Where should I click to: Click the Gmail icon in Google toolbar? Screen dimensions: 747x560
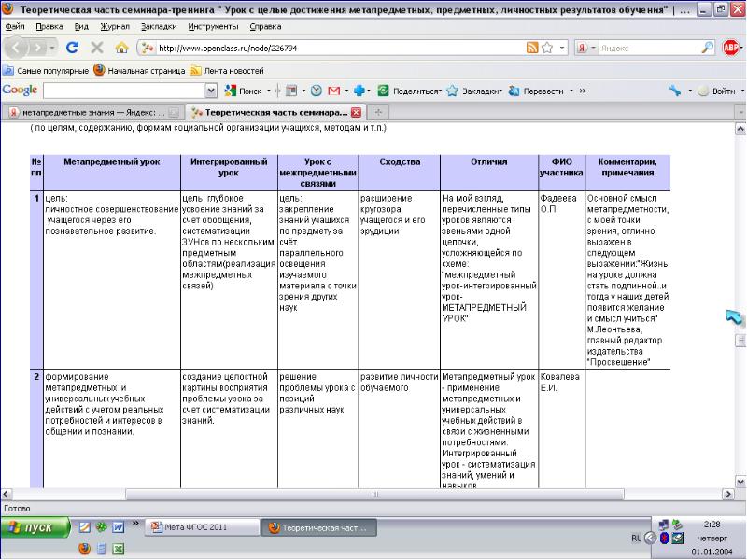pos(333,91)
